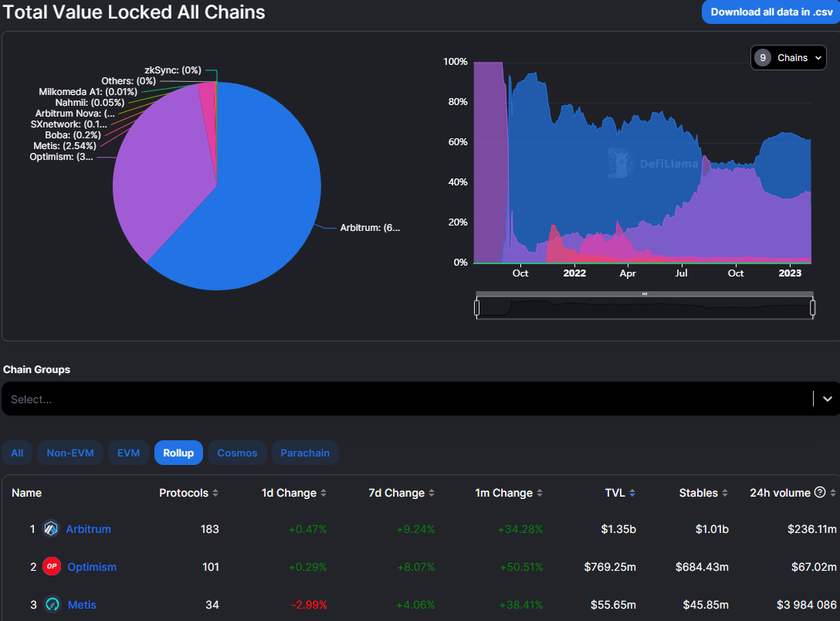840x621 pixels.
Task: Click the 'Others: (0%)' pie label
Action: click(x=129, y=81)
